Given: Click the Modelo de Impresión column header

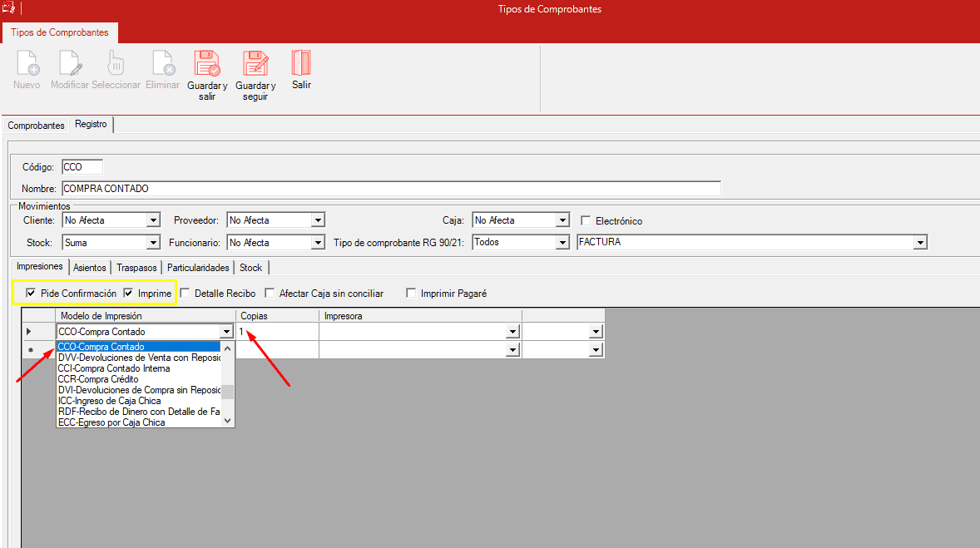Looking at the screenshot, I should coord(146,316).
